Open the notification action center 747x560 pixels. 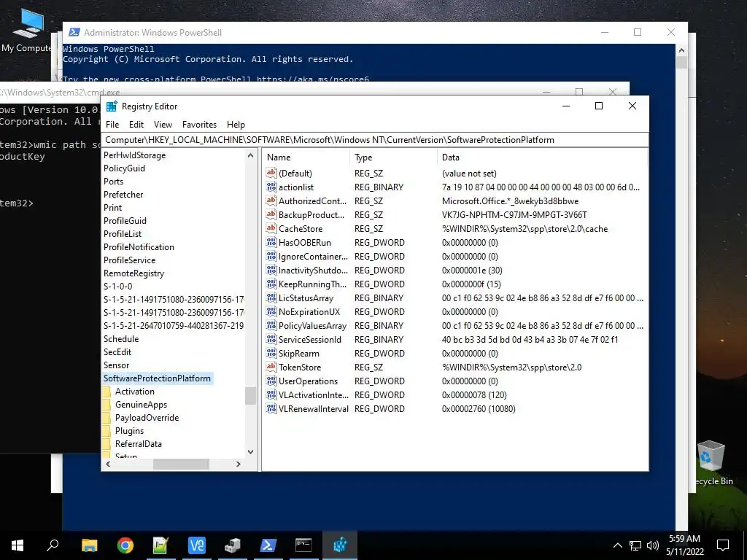point(723,545)
